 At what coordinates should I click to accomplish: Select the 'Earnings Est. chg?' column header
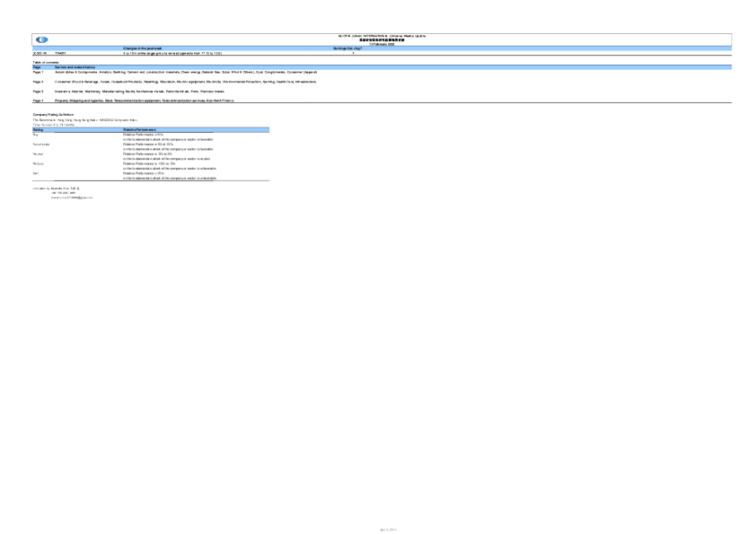pyautogui.click(x=353, y=48)
